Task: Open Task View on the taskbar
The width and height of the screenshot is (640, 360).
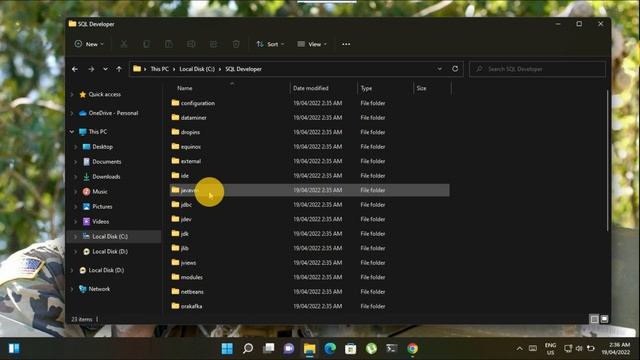Action: coord(269,349)
